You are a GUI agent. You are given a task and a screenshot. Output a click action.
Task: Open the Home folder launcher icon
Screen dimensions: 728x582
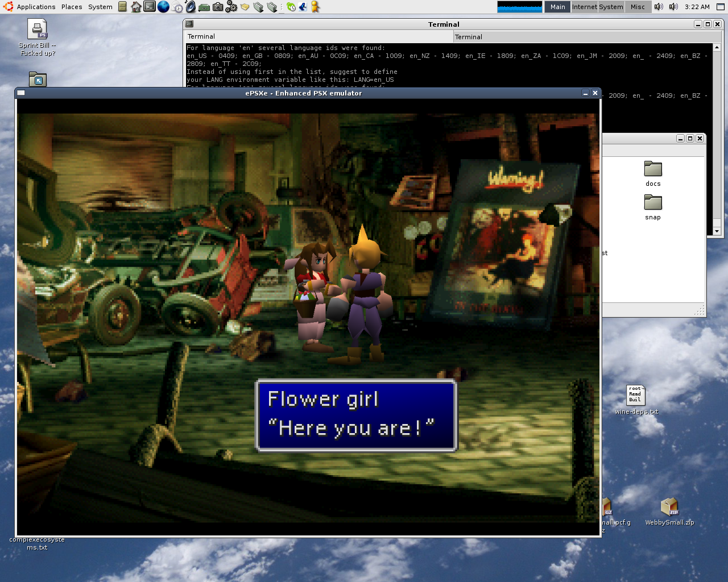(x=136, y=7)
